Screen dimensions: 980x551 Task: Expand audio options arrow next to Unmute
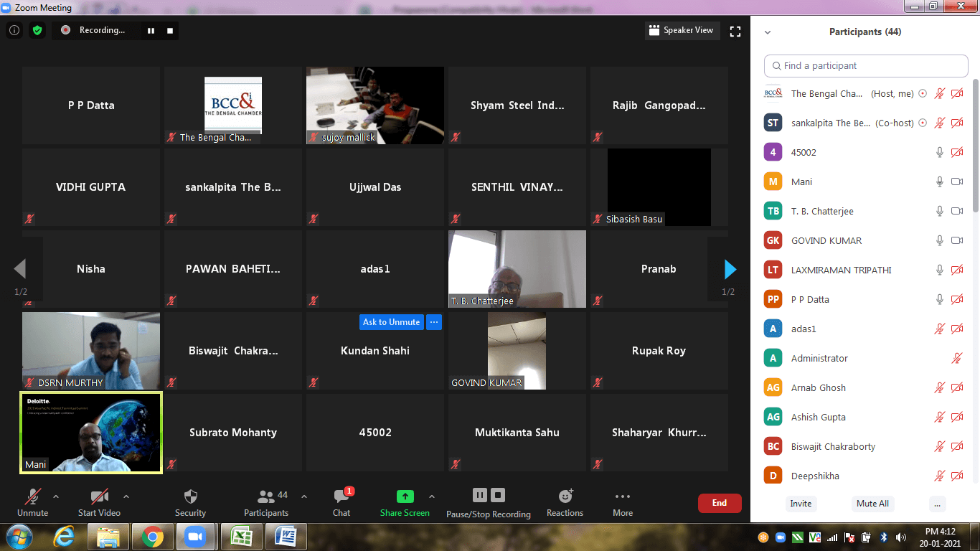coord(56,496)
